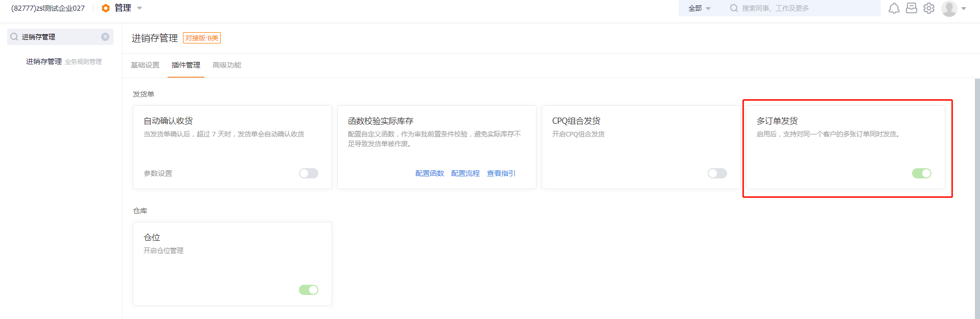Click 配置函数 link

pyautogui.click(x=430, y=173)
